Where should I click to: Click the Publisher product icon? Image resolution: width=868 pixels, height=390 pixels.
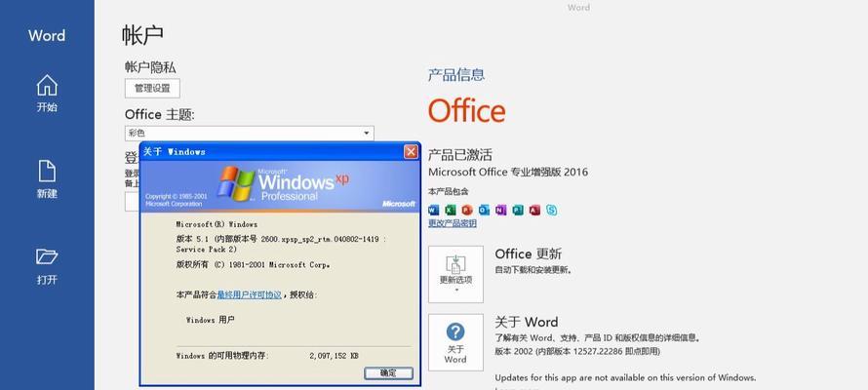point(518,210)
